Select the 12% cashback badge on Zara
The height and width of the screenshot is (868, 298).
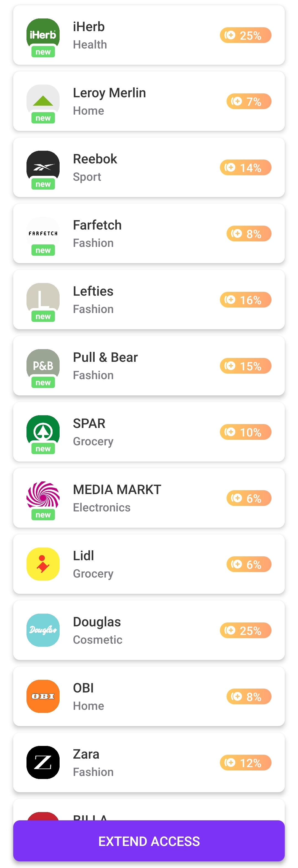(x=245, y=762)
